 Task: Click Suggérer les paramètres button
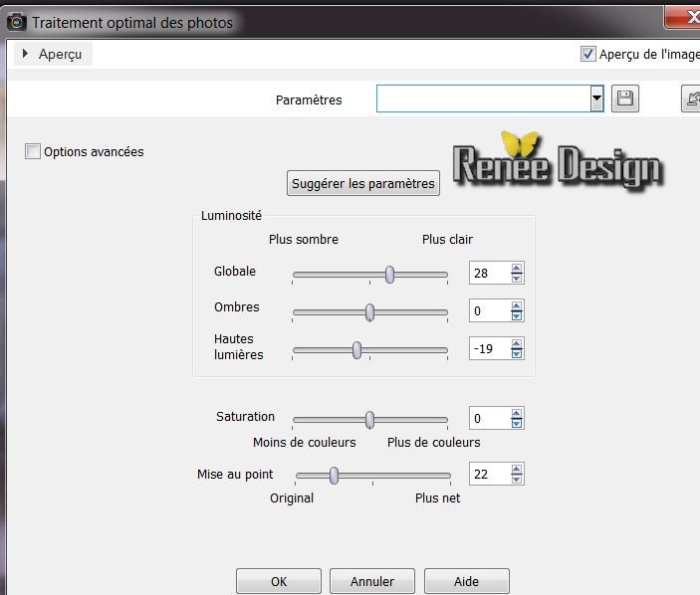[363, 183]
